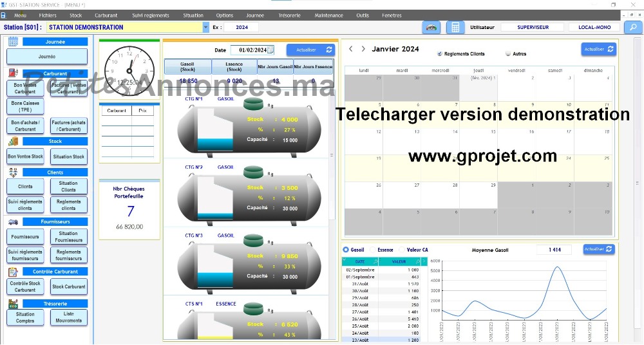
Task: Toggle the Autres checkbox
Action: click(x=508, y=54)
